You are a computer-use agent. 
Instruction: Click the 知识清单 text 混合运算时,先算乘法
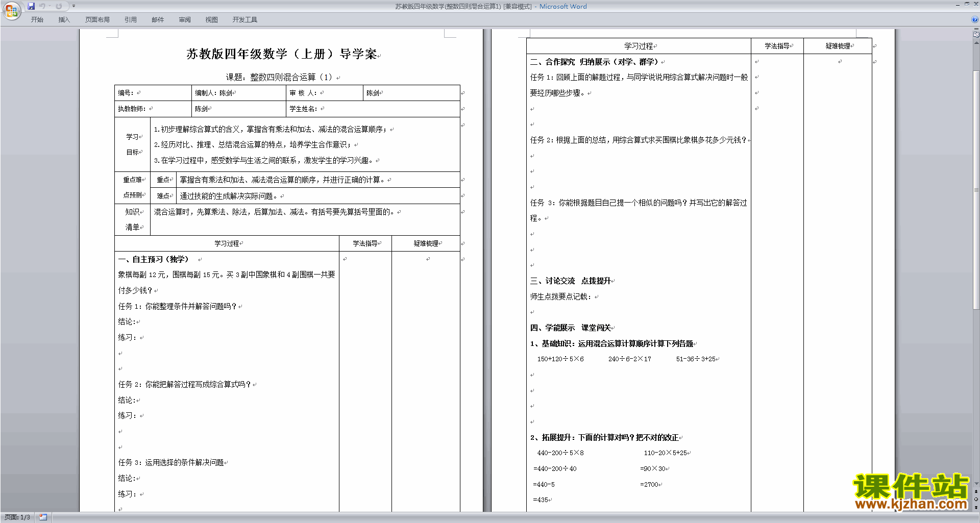coord(274,212)
